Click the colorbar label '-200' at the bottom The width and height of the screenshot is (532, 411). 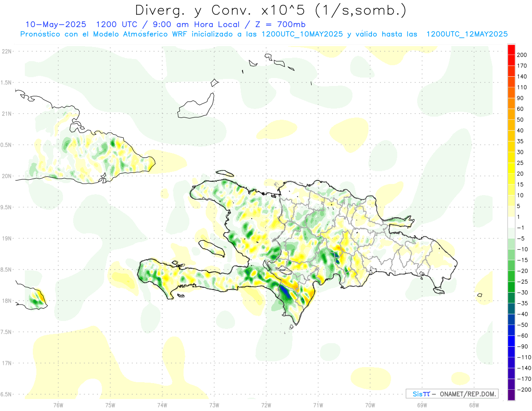(x=525, y=389)
